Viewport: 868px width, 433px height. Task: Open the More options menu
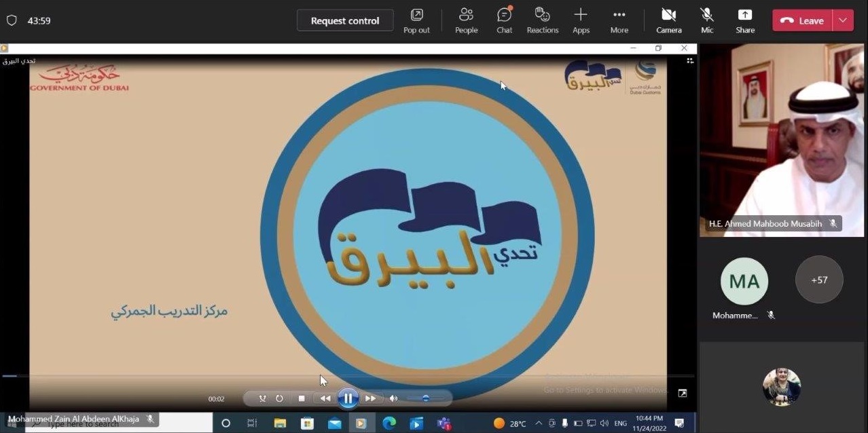[619, 20]
